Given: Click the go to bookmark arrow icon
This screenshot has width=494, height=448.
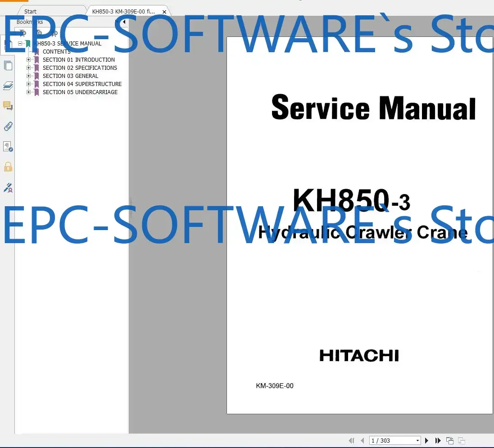Looking at the screenshot, I should pos(54,32).
